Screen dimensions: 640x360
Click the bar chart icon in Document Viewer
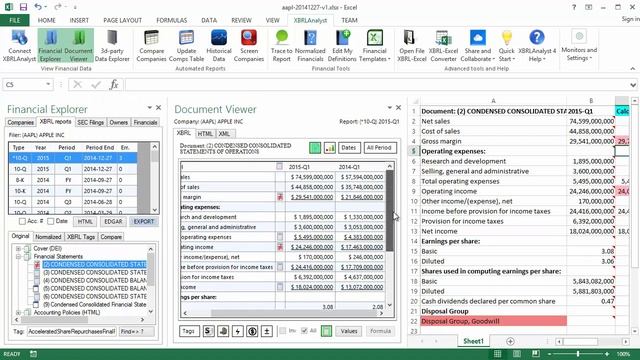tap(329, 148)
